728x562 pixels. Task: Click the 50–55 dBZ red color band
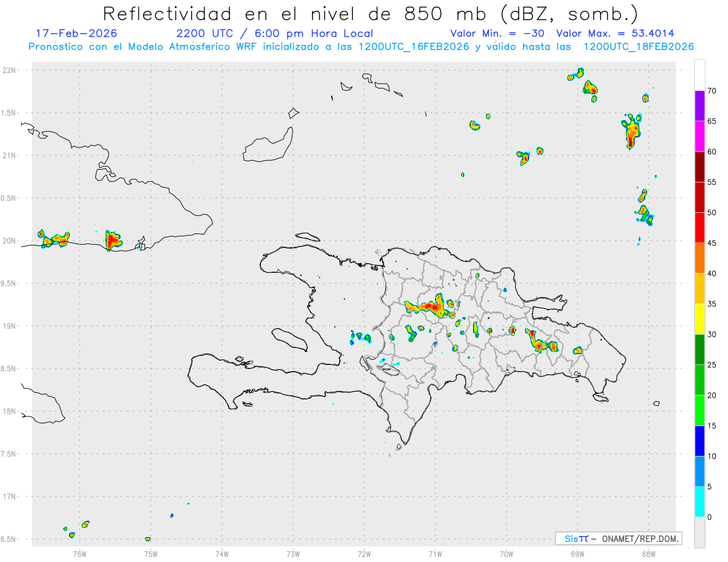(x=699, y=197)
